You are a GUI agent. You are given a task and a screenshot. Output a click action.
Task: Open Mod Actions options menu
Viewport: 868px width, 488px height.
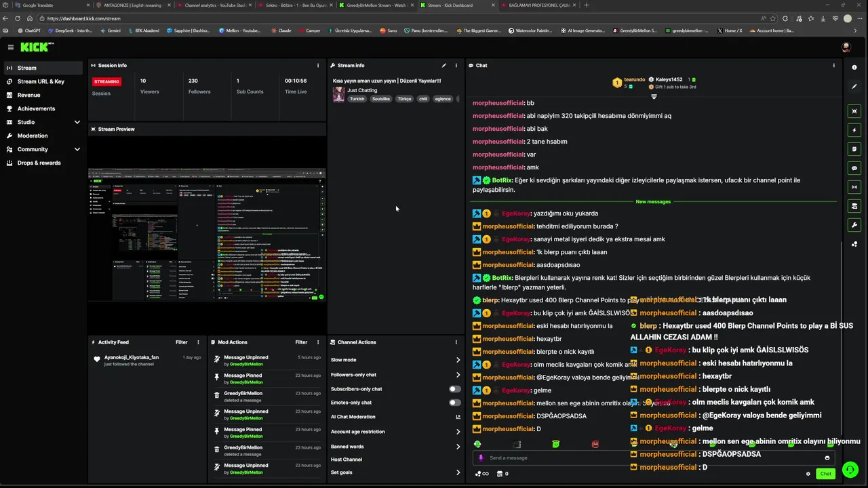click(x=318, y=342)
